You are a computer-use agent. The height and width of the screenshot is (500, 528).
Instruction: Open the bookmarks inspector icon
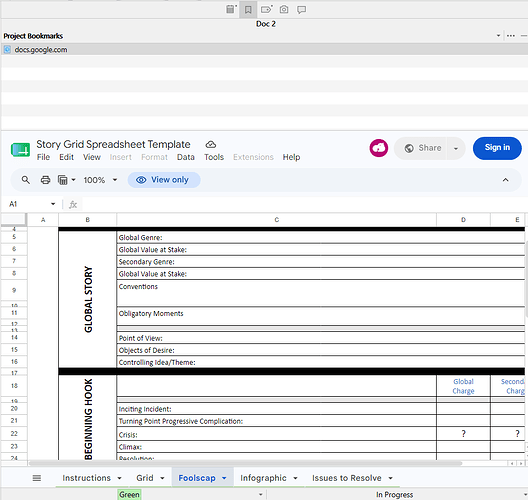coord(248,9)
